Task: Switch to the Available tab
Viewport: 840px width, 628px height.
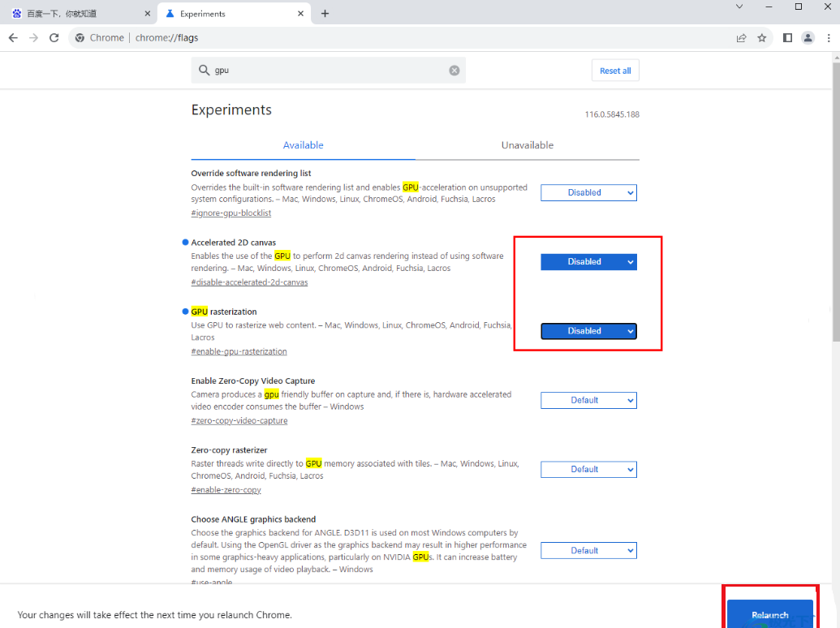Action: [x=304, y=145]
